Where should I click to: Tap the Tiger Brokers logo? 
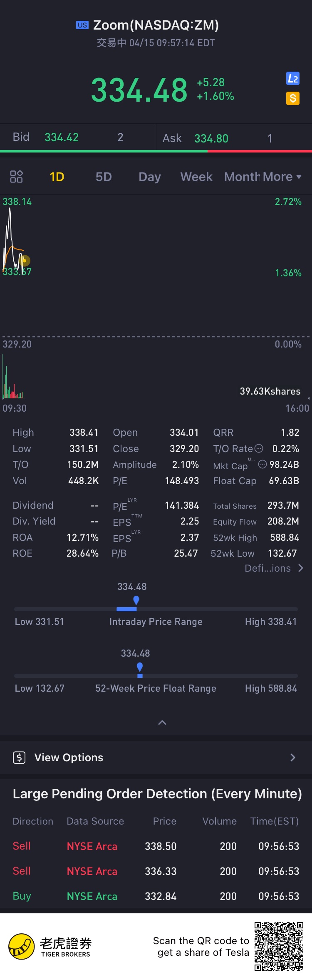[x=21, y=946]
